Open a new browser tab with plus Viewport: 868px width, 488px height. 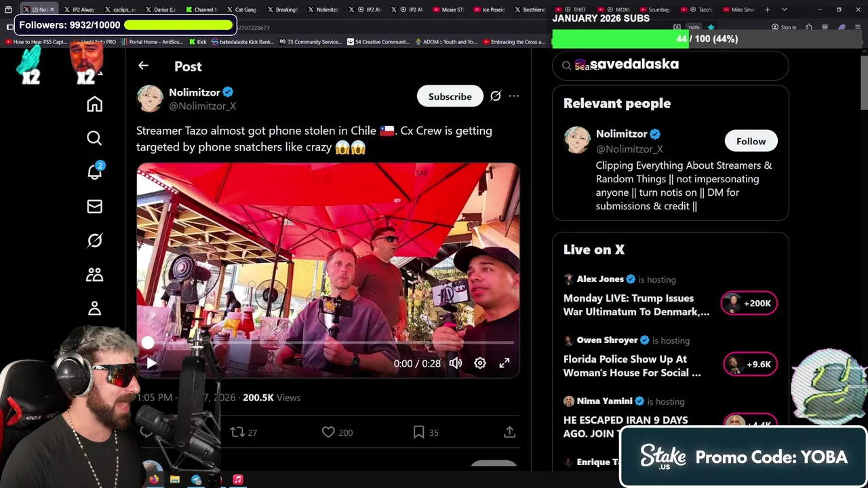pyautogui.click(x=767, y=9)
